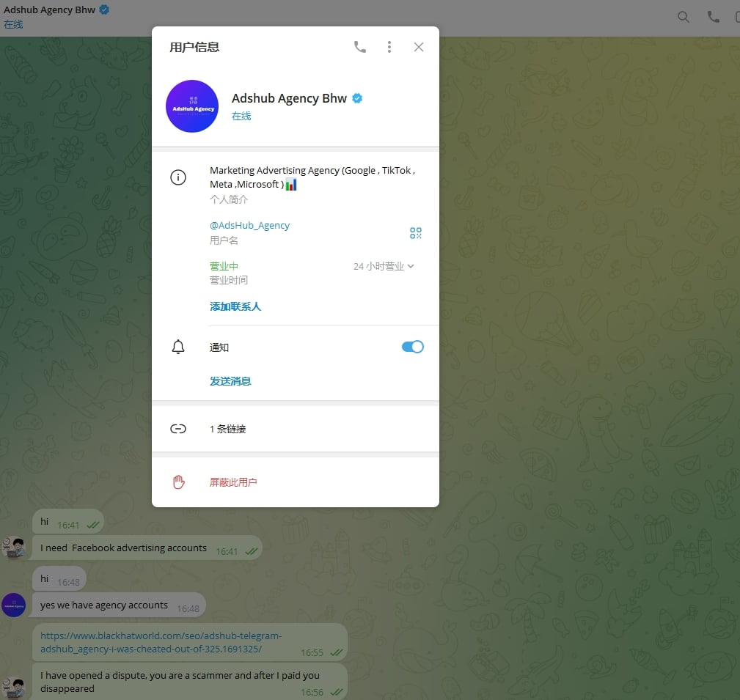
Task: Click the chain link icon
Action: [178, 429]
